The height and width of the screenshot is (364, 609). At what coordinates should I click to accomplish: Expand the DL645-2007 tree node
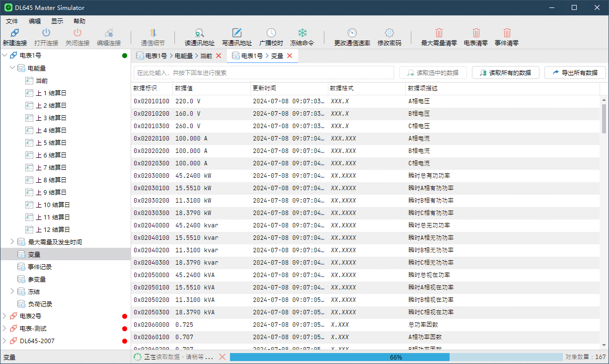5,341
